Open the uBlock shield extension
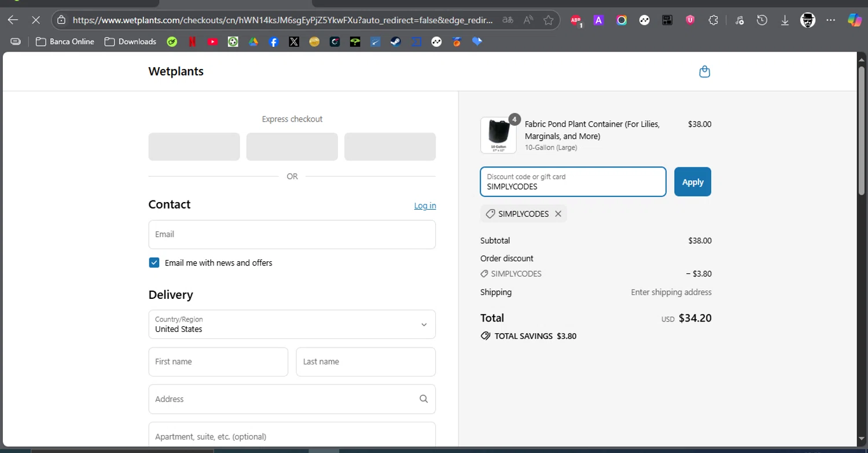The image size is (868, 453). tap(690, 20)
